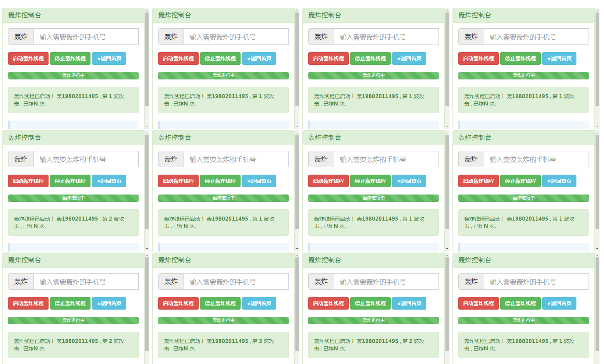Image resolution: width=604 pixels, height=364 pixels.
Task: Click scrollbar up arrow of top row, second panel
Action: tap(297, 10)
